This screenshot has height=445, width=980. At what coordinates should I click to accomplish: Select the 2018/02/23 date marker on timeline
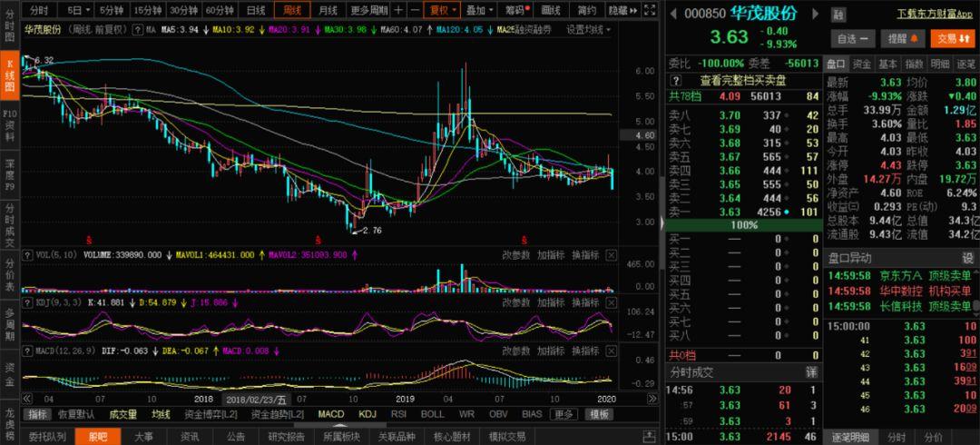[256, 399]
